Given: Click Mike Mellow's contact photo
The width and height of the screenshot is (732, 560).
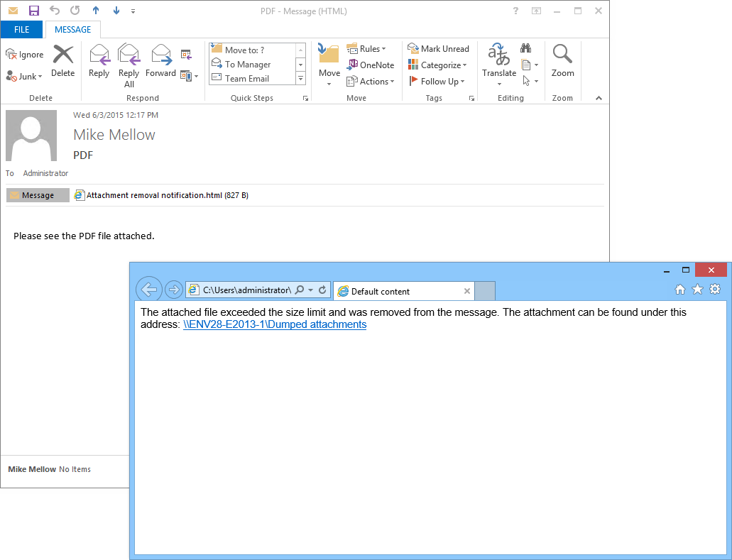Looking at the screenshot, I should coord(31,136).
